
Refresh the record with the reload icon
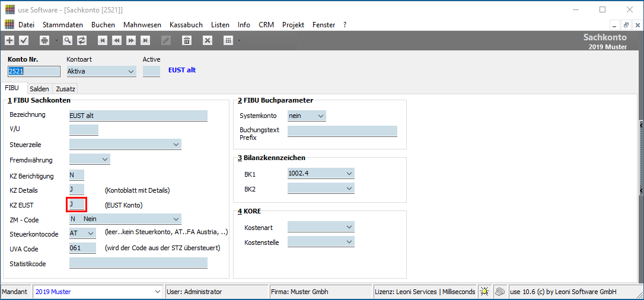click(x=82, y=40)
